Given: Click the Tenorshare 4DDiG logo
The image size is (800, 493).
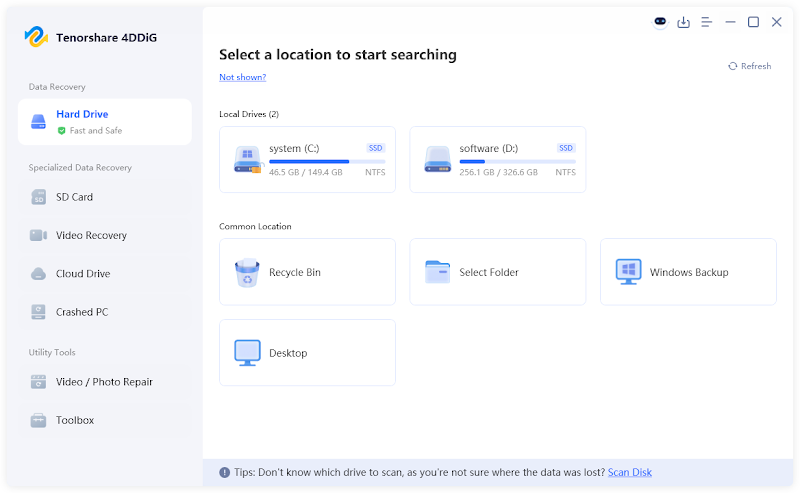Looking at the screenshot, I should [x=36, y=37].
